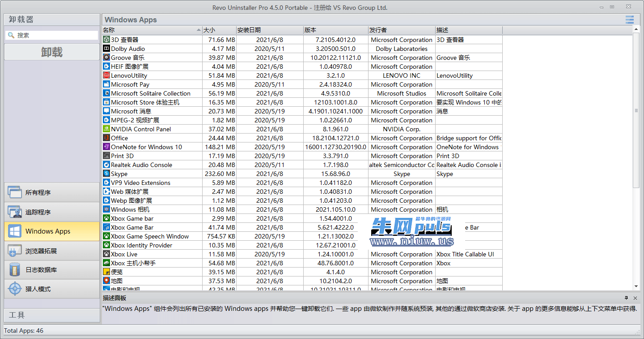
Task: Click the Xbox Title Callable UI description
Action: pos(465,254)
